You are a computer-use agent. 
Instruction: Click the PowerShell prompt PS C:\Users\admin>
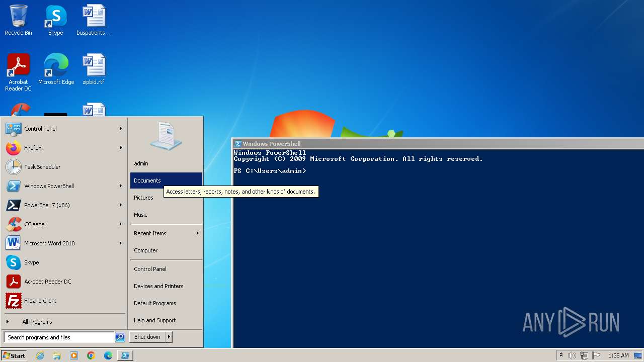coord(270,171)
